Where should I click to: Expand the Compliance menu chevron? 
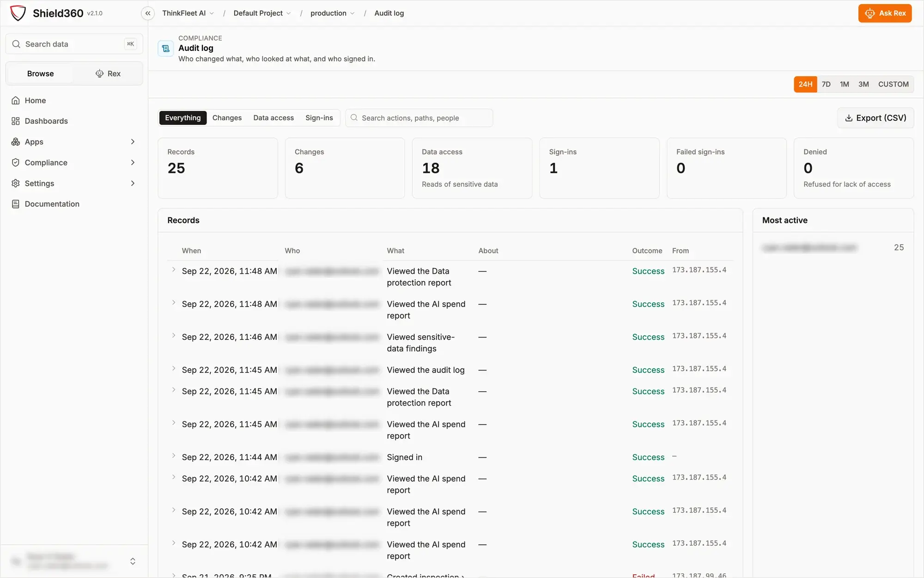pos(133,163)
